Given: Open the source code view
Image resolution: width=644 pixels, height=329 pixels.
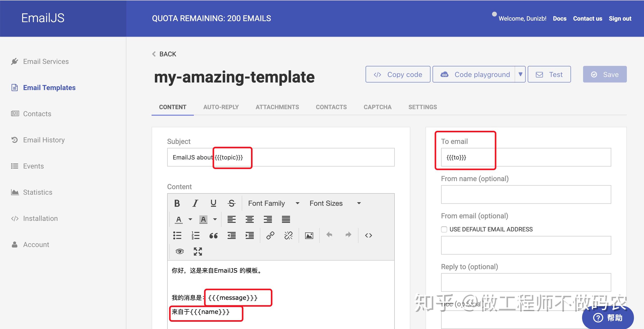Looking at the screenshot, I should [368, 235].
